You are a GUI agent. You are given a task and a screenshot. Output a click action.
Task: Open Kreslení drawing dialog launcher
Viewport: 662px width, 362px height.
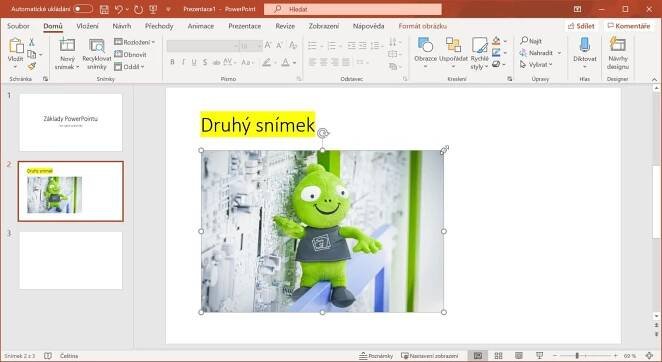510,79
